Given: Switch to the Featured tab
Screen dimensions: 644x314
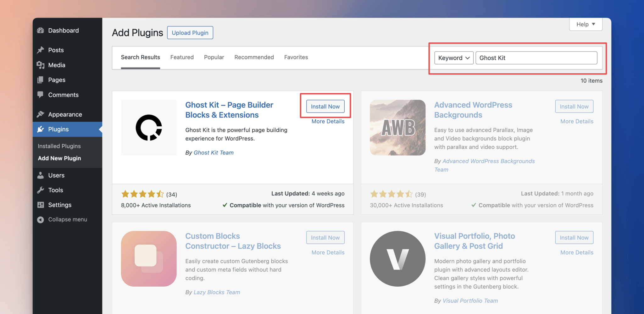Looking at the screenshot, I should pos(182,57).
